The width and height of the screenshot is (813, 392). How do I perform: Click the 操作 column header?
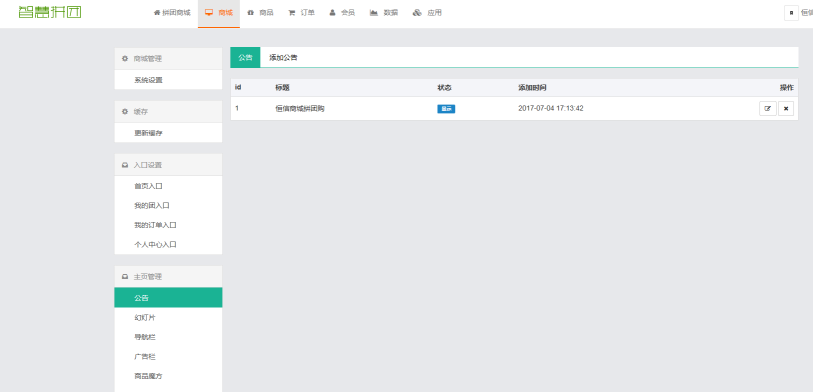pos(787,88)
